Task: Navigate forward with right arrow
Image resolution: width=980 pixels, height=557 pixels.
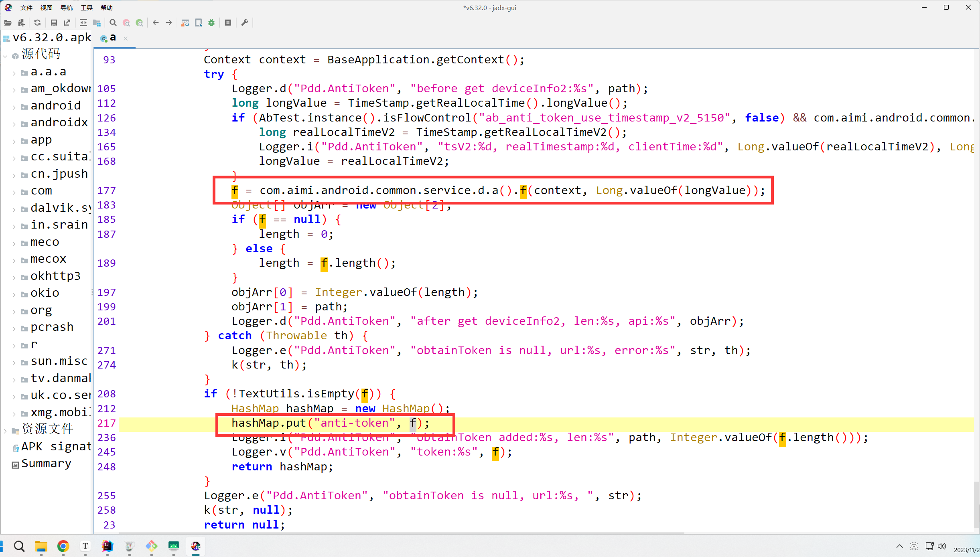Action: (169, 23)
